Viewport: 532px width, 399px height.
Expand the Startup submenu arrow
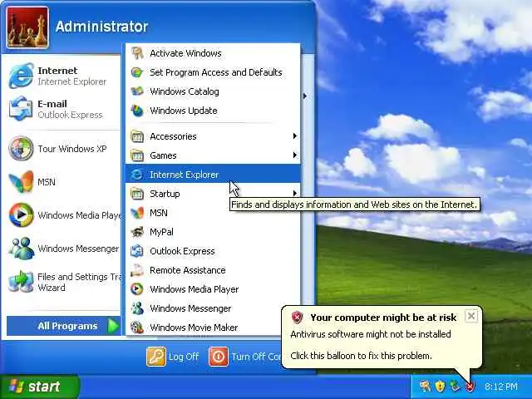click(295, 194)
